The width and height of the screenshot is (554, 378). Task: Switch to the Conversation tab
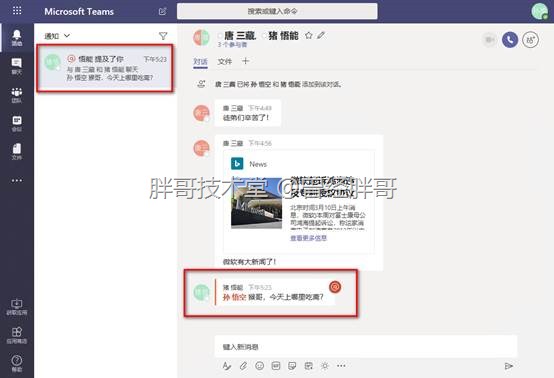point(200,61)
